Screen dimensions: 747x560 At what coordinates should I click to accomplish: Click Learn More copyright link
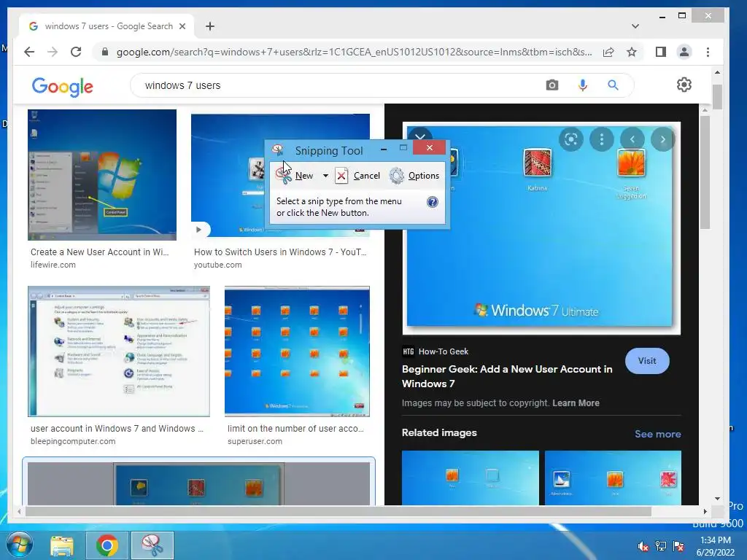[x=576, y=402]
